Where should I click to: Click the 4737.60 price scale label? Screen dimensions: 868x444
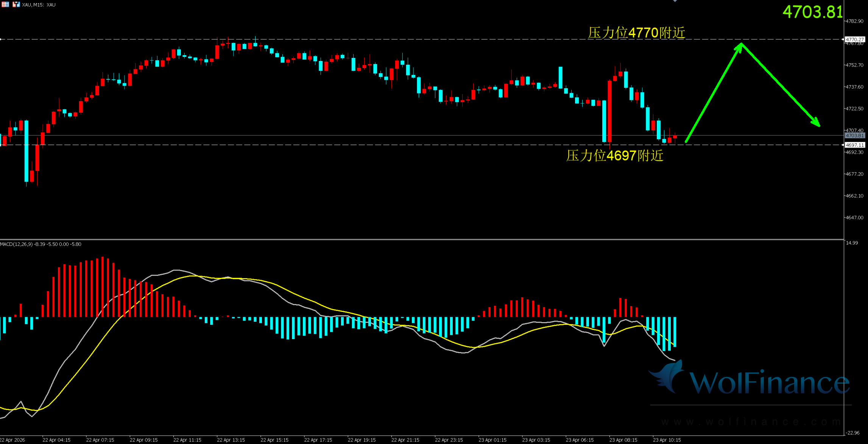pos(854,87)
